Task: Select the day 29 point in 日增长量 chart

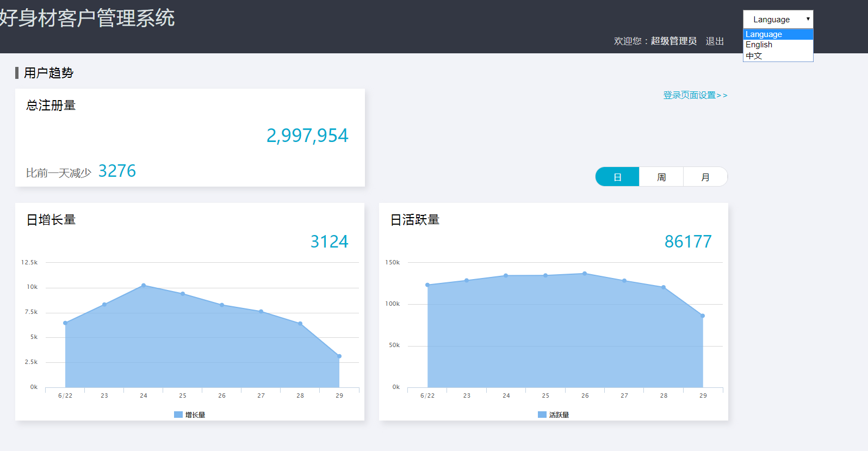Action: [x=339, y=356]
